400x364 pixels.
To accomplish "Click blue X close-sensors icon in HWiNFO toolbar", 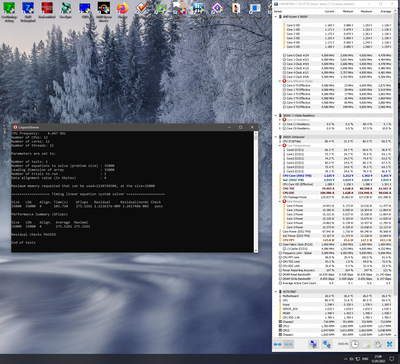I will [x=389, y=344].
